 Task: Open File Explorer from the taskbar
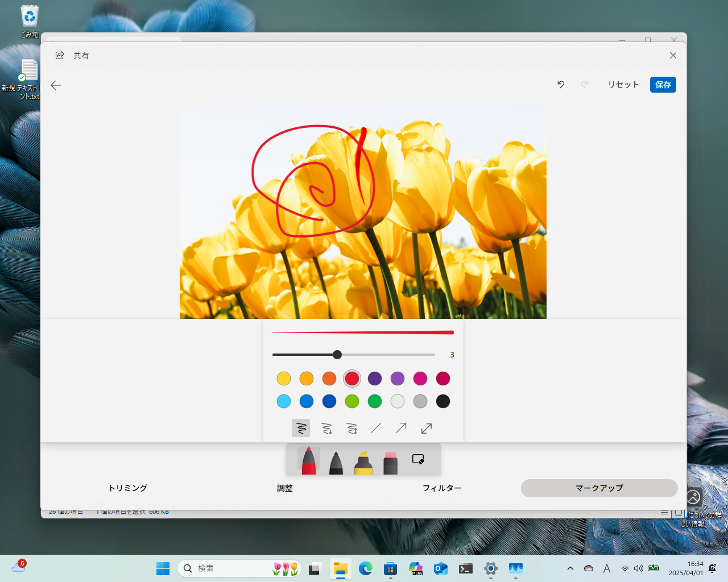(x=340, y=568)
